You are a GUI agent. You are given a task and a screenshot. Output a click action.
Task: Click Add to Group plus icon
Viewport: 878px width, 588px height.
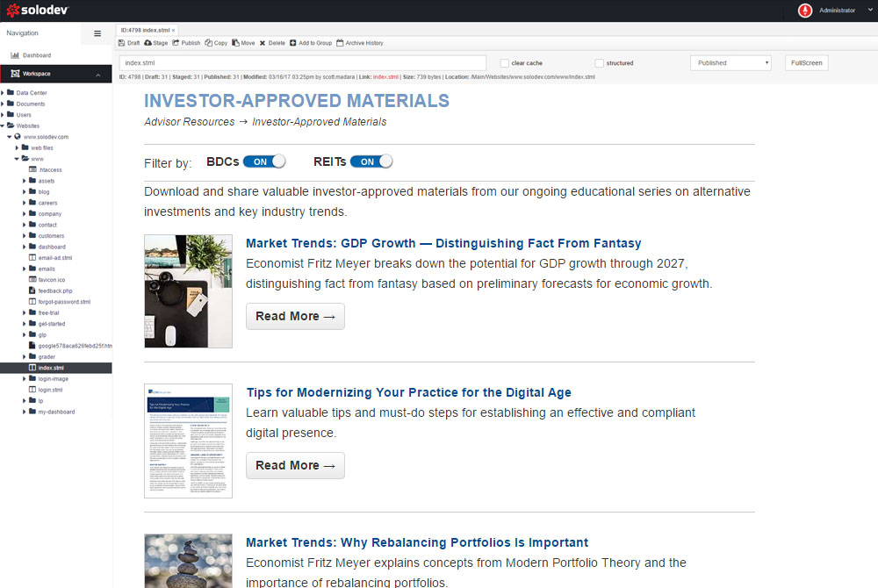click(293, 43)
